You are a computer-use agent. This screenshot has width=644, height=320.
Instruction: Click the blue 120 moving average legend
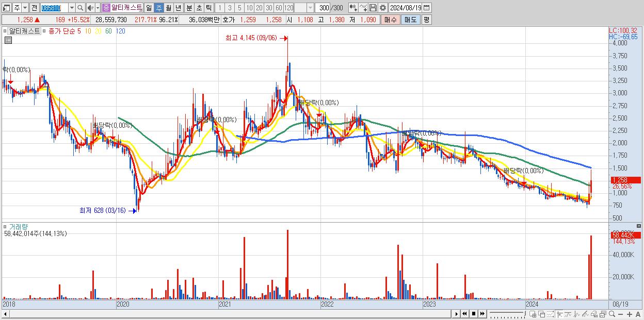pos(120,31)
